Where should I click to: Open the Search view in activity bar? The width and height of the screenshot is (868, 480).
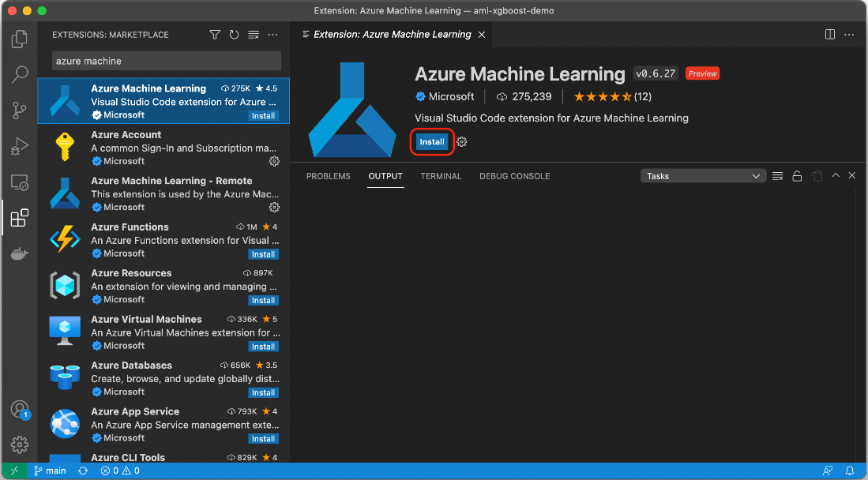coord(20,74)
